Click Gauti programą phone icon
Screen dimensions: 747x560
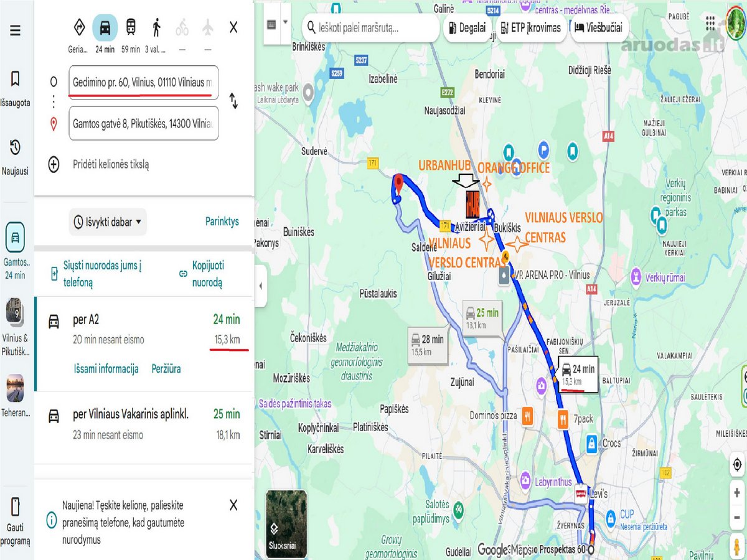coord(15,506)
